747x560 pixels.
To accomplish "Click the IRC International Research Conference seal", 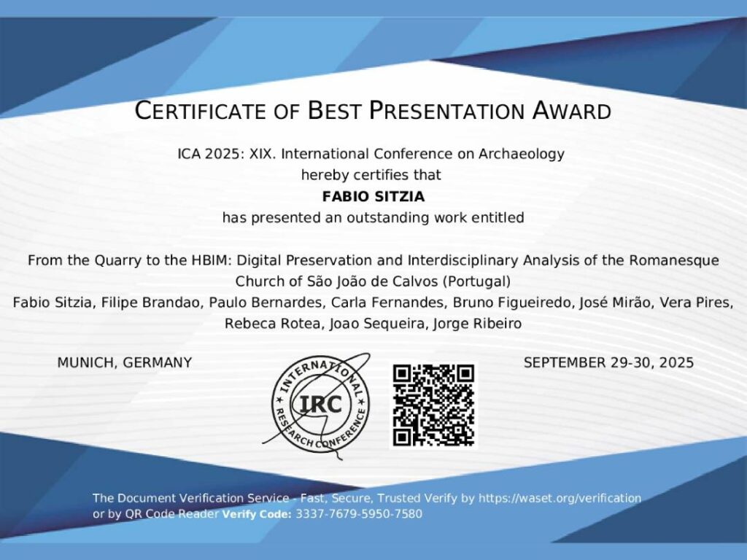I will (320, 402).
